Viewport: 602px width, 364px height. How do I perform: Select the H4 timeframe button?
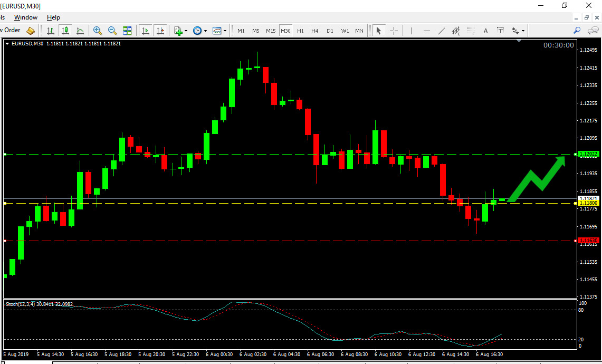(315, 31)
